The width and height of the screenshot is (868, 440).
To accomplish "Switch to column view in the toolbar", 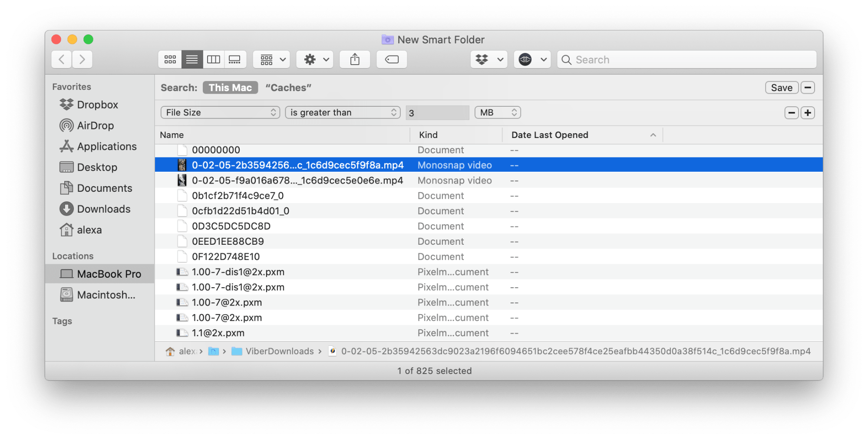I will tap(213, 59).
